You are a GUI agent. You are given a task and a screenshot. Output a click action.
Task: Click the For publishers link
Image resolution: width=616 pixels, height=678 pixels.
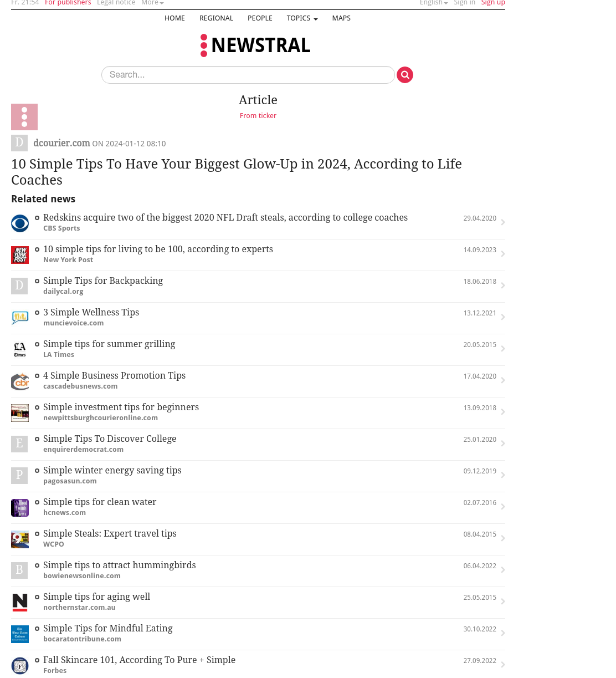[68, 3]
